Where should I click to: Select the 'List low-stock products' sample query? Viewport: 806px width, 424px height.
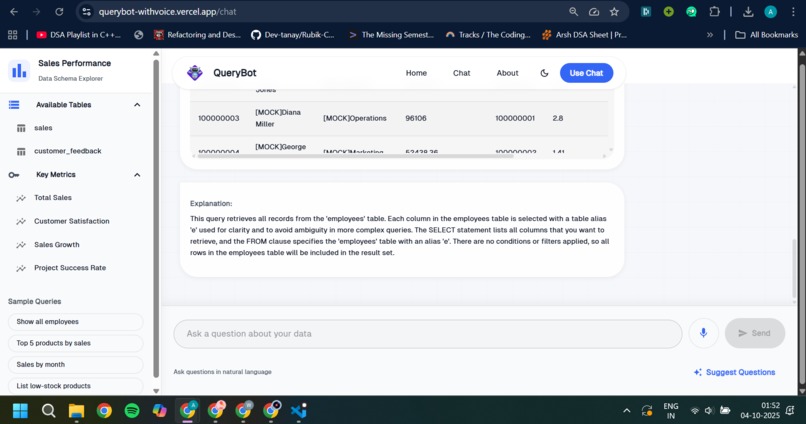coord(76,386)
